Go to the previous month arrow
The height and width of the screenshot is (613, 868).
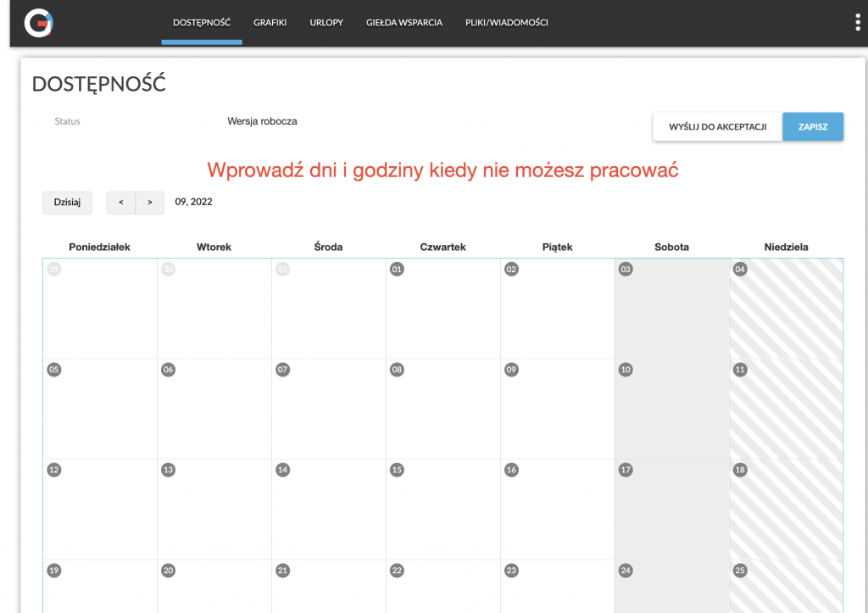coord(120,202)
